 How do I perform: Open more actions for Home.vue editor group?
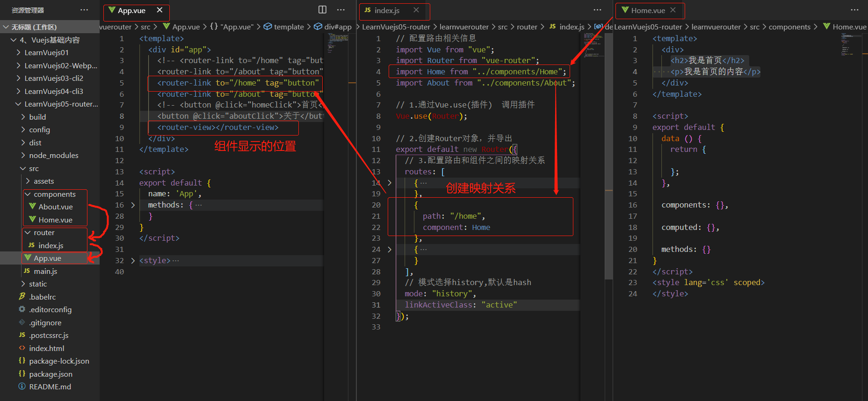[855, 10]
